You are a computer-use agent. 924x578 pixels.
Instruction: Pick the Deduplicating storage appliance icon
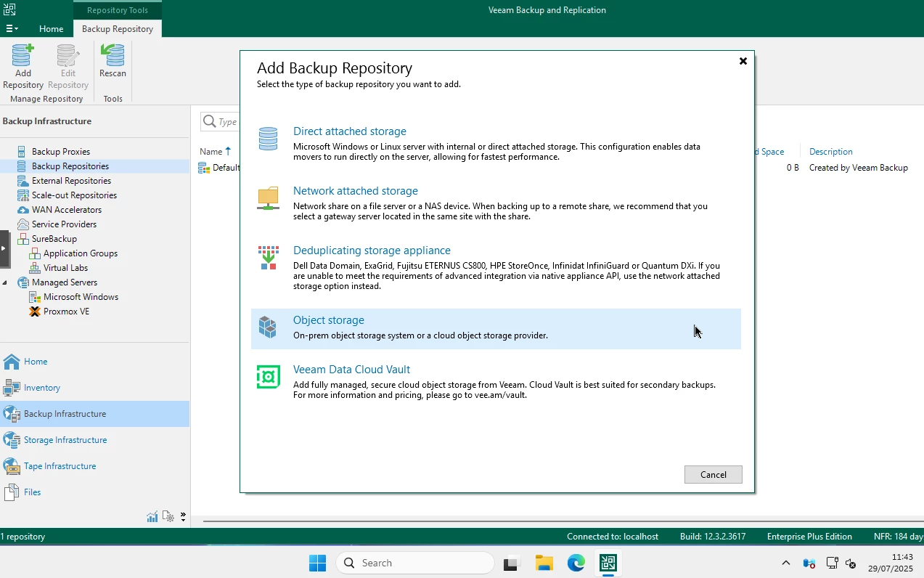click(x=269, y=258)
